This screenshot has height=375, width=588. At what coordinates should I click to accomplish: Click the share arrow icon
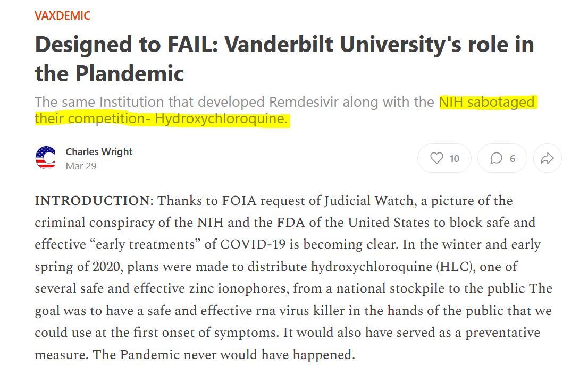click(x=547, y=158)
